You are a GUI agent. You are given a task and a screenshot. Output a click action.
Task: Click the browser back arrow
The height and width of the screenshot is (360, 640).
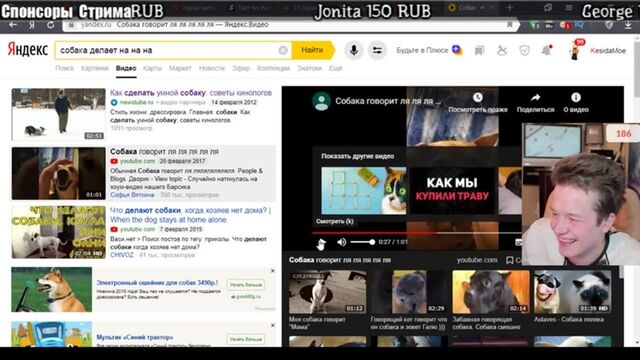13,25
